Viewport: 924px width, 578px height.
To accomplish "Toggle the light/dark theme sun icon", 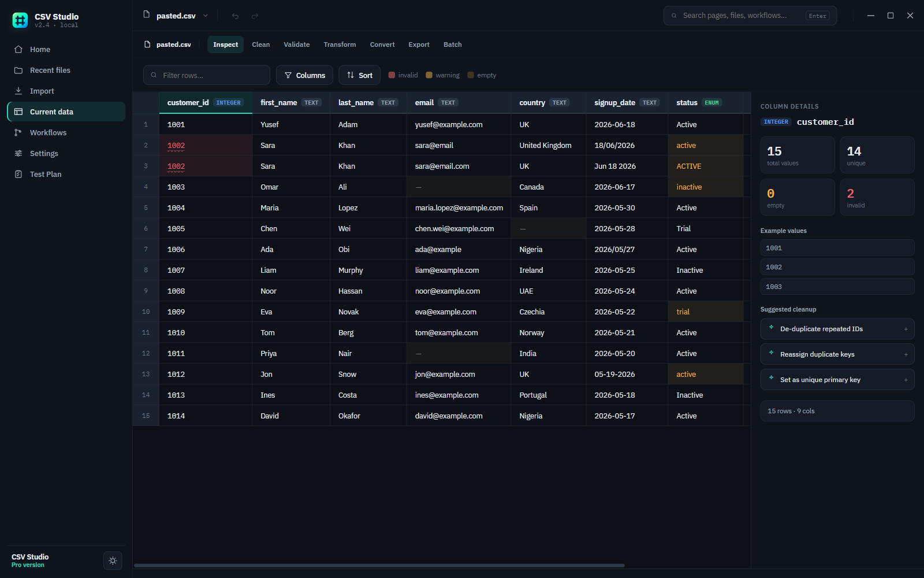I will tap(113, 561).
